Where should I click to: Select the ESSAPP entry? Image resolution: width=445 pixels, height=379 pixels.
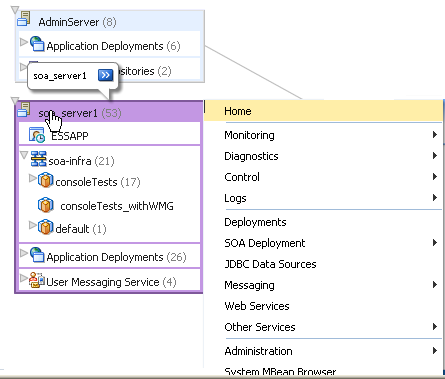point(70,136)
